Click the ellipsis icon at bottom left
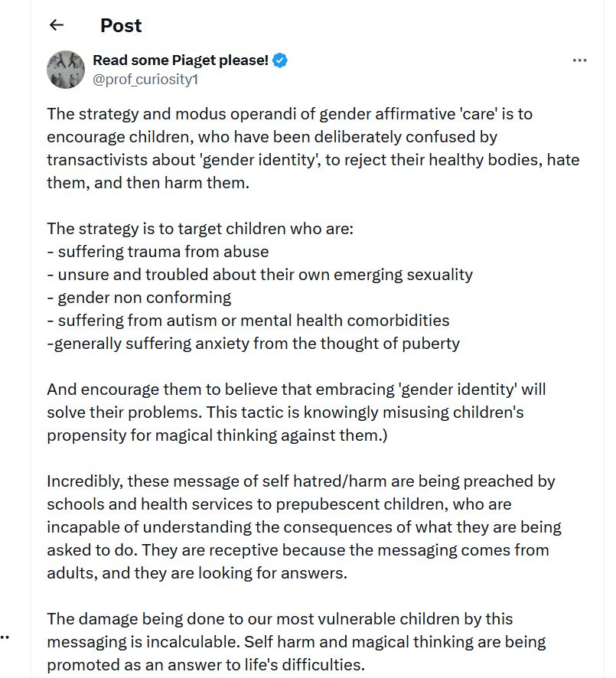Image resolution: width=616 pixels, height=678 pixels. (x=5, y=637)
